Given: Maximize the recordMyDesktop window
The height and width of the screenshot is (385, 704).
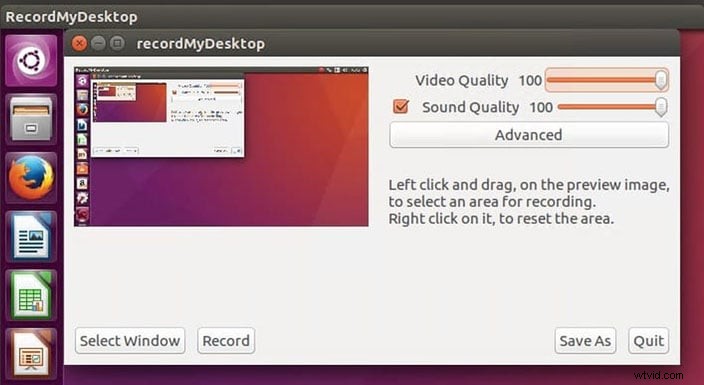Looking at the screenshot, I should tap(117, 44).
